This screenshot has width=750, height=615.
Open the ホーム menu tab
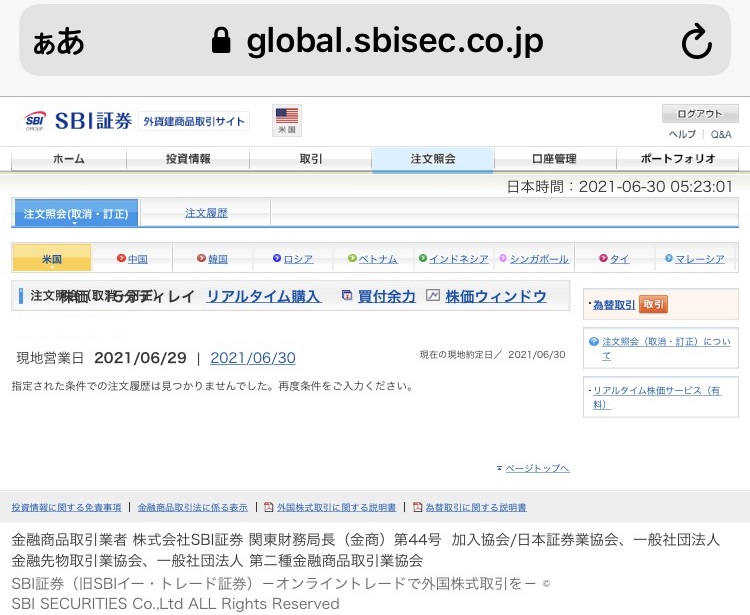(x=69, y=159)
